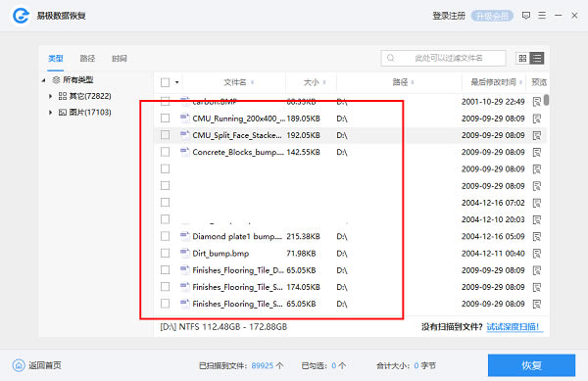
Task: Check the Dirt_bump.bmp checkbox
Action: coord(165,253)
